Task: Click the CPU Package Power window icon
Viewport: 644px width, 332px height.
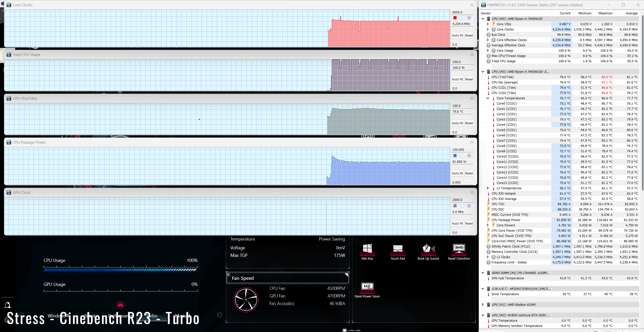Action: pos(9,142)
